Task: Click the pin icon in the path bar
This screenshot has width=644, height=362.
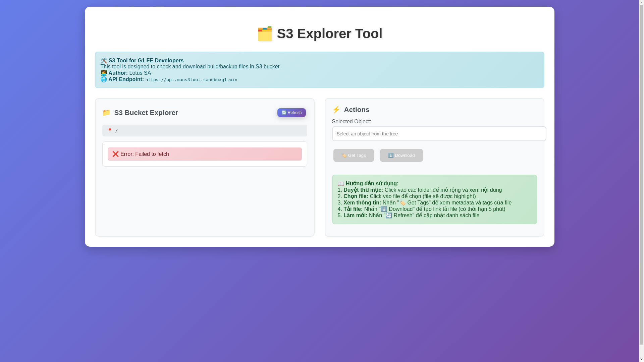Action: [110, 131]
